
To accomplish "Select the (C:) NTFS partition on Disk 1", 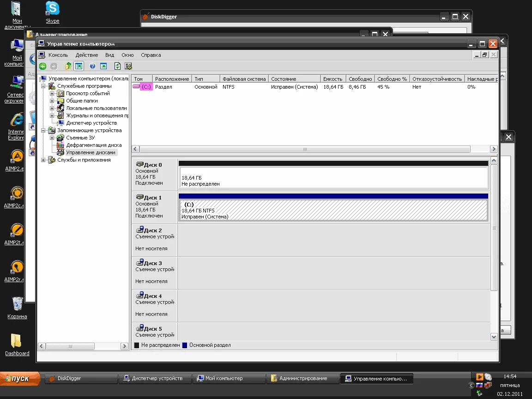I will pyautogui.click(x=333, y=210).
